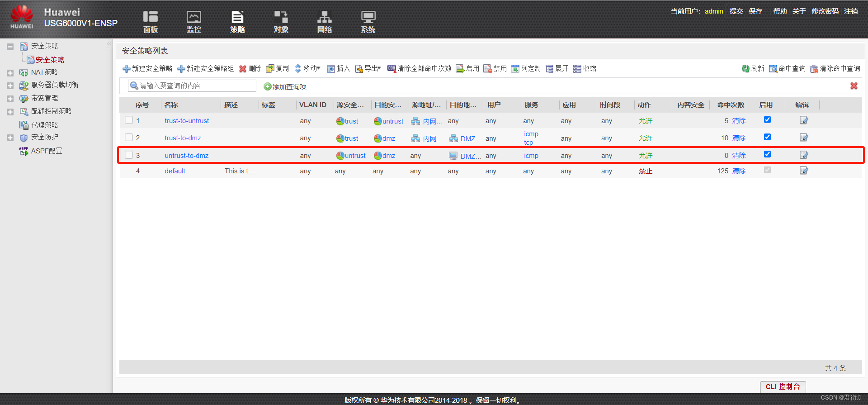Click the 添加查询项 add query item

(285, 86)
